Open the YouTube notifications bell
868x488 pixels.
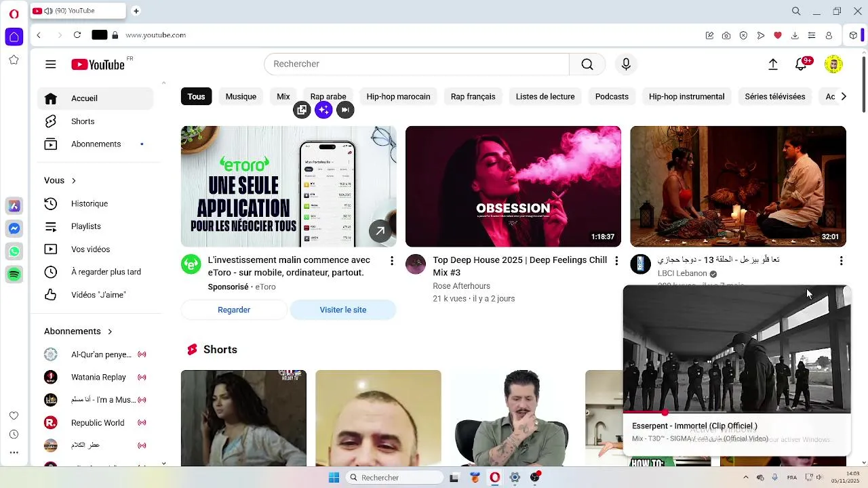point(801,64)
